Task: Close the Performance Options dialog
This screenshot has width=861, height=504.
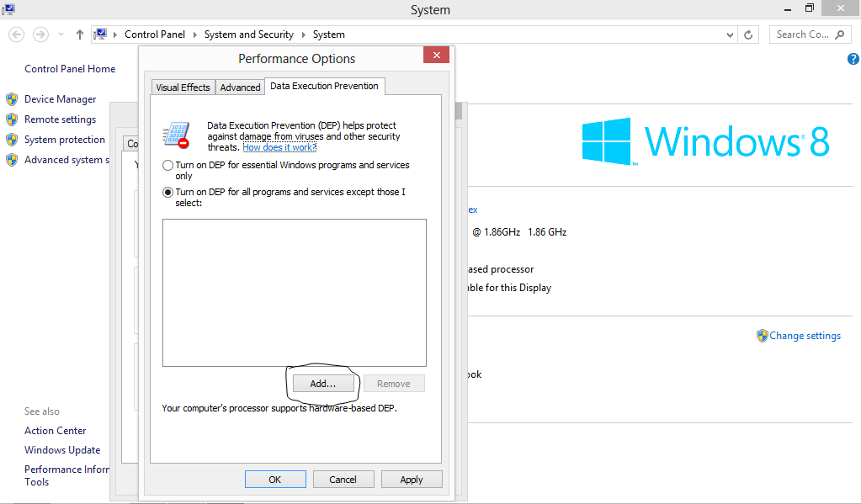Action: pos(437,55)
